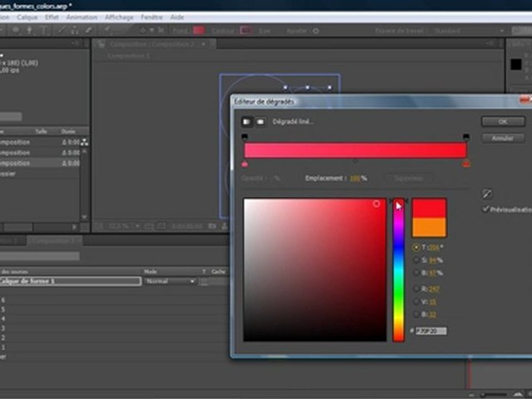Open the Effet menu

[x=52, y=17]
